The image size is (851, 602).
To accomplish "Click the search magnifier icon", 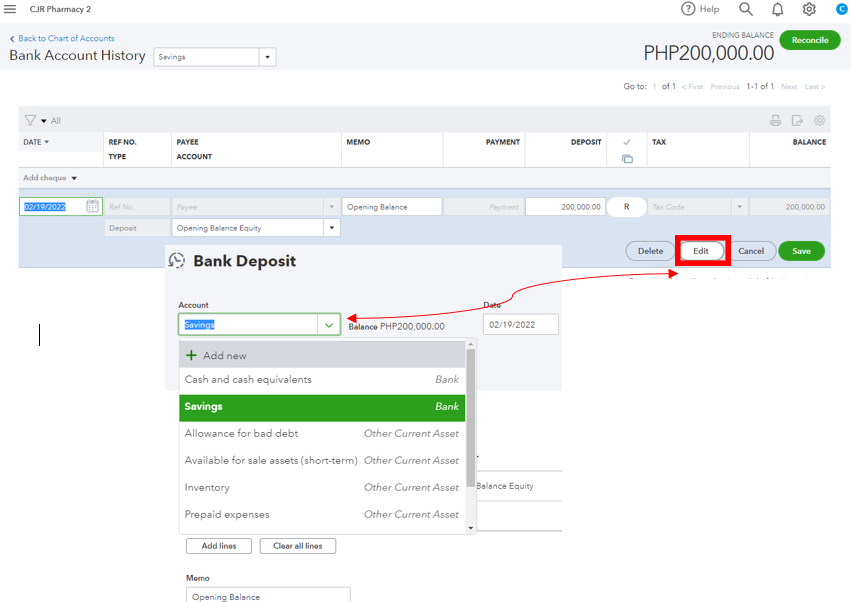I will coord(746,9).
